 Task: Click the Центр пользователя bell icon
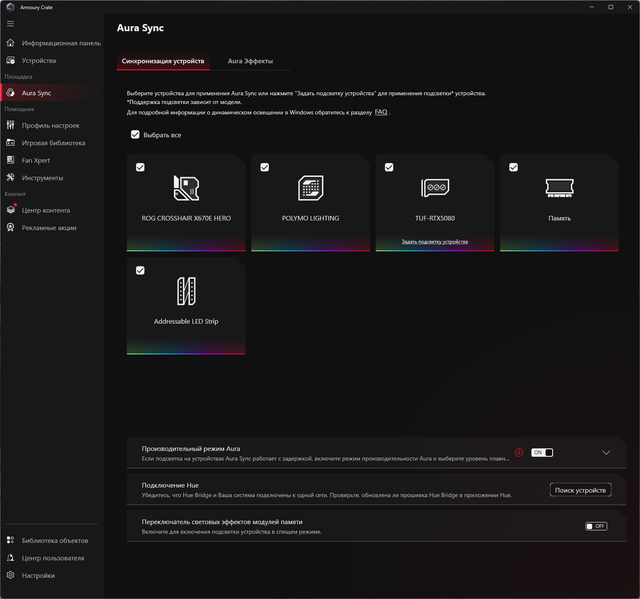coord(11,558)
